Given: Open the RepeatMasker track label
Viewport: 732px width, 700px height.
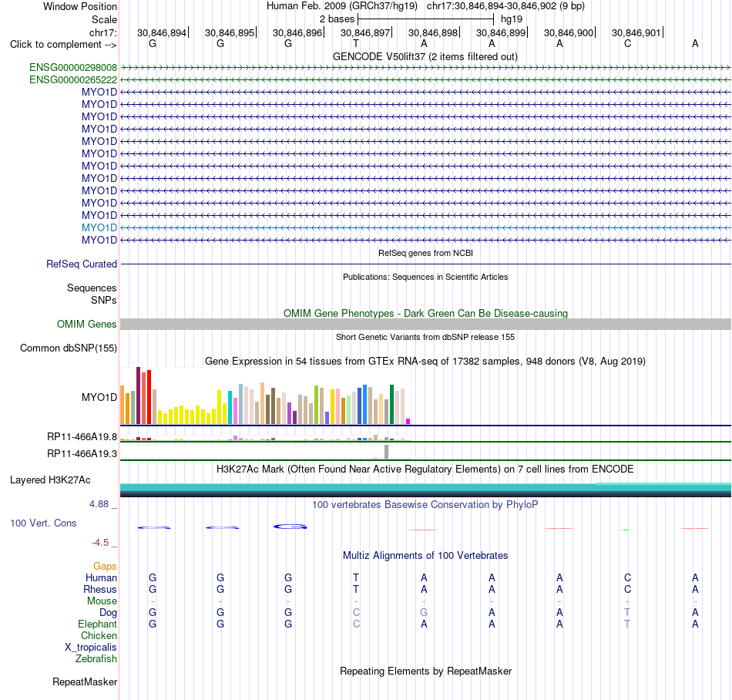Looking at the screenshot, I should tap(85, 682).
